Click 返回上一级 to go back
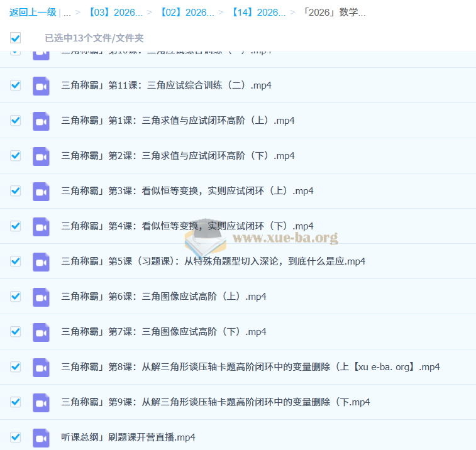The width and height of the screenshot is (476, 450). point(33,13)
